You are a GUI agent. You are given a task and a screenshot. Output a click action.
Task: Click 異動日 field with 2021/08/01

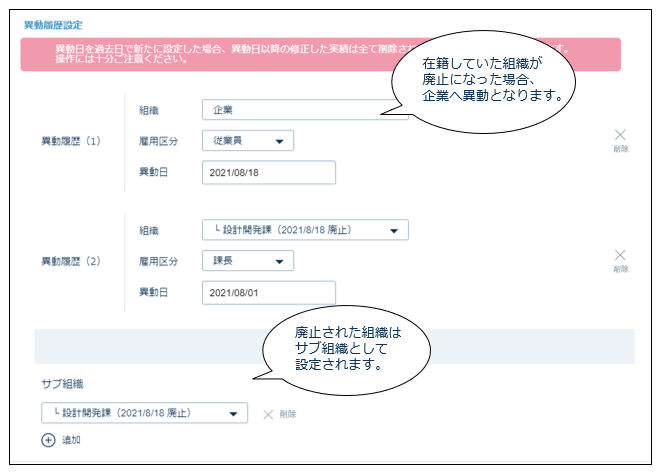[x=269, y=293]
